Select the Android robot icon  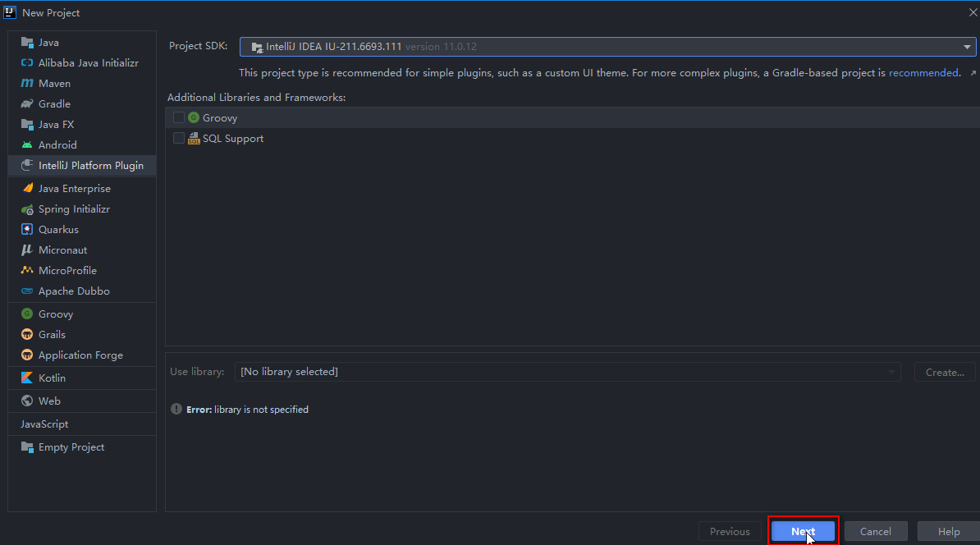(27, 145)
